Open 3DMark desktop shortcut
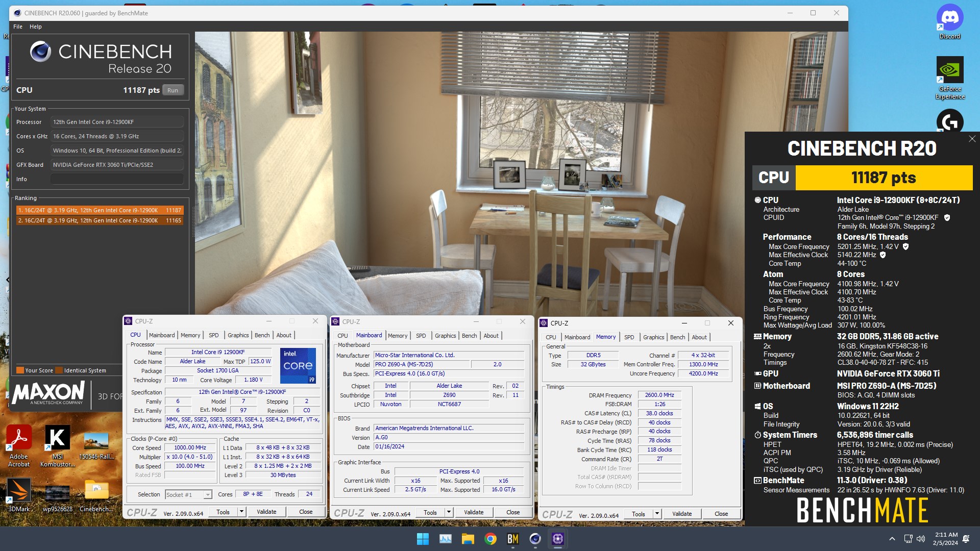The width and height of the screenshot is (980, 551). pyautogui.click(x=19, y=495)
